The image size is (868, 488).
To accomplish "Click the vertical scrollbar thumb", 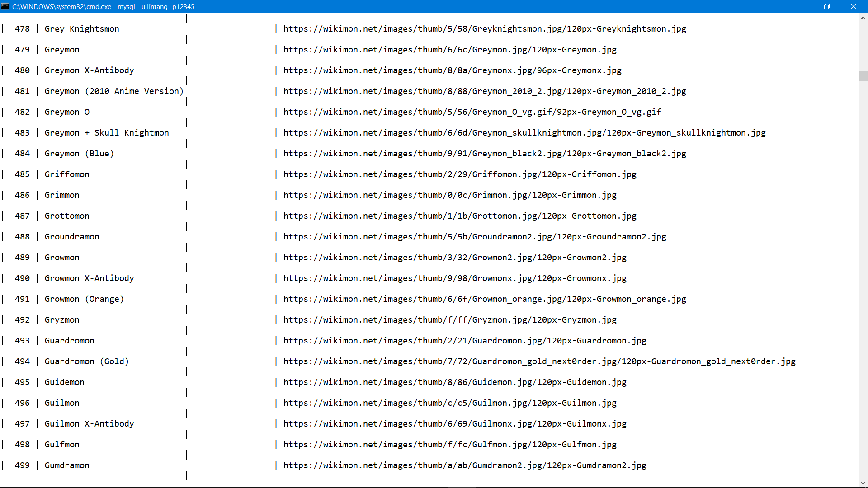I will click(x=863, y=76).
